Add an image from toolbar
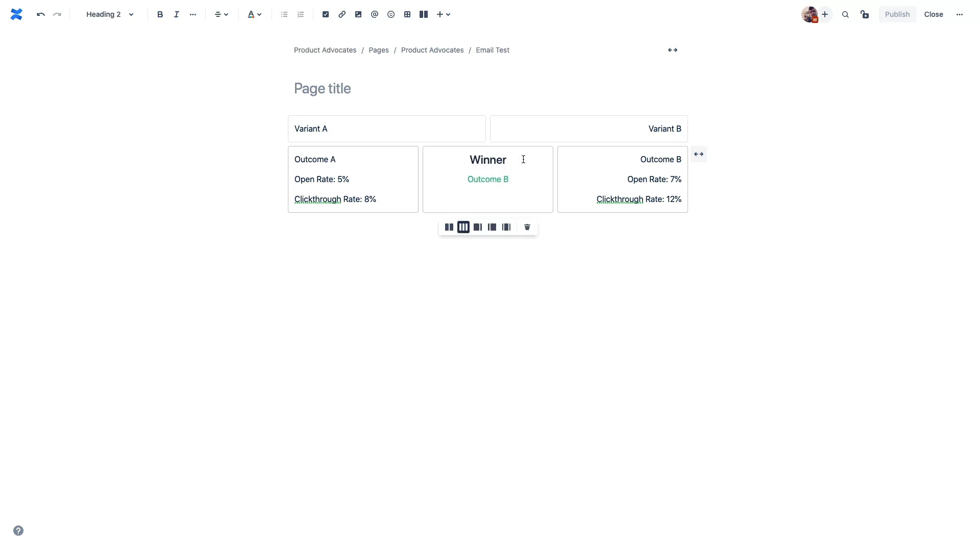The width and height of the screenshot is (980, 551). click(x=358, y=14)
